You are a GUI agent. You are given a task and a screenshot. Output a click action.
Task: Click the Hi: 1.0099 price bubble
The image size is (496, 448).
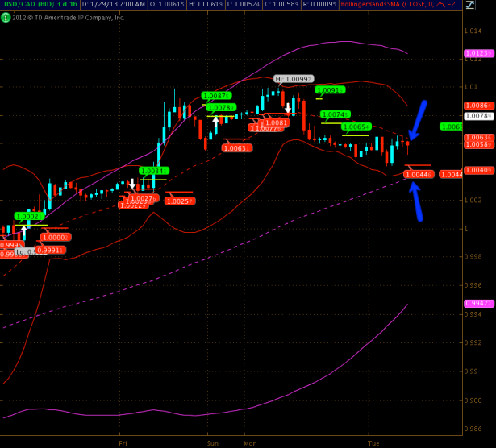click(x=292, y=79)
